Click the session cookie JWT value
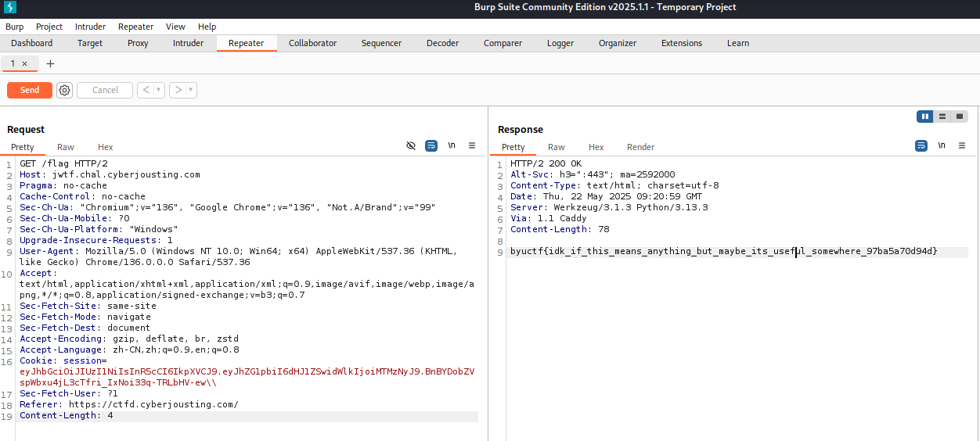 (x=247, y=377)
